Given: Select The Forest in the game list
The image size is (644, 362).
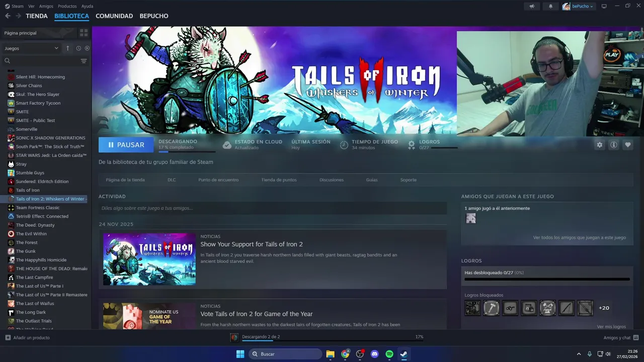Looking at the screenshot, I should click(x=27, y=242).
